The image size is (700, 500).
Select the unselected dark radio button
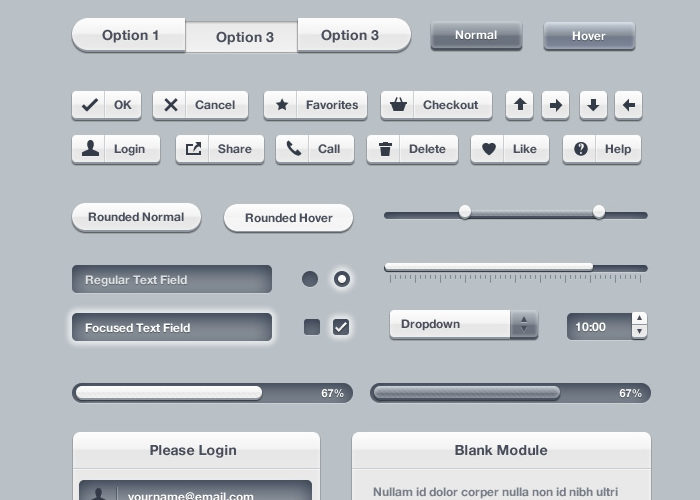coord(310,279)
